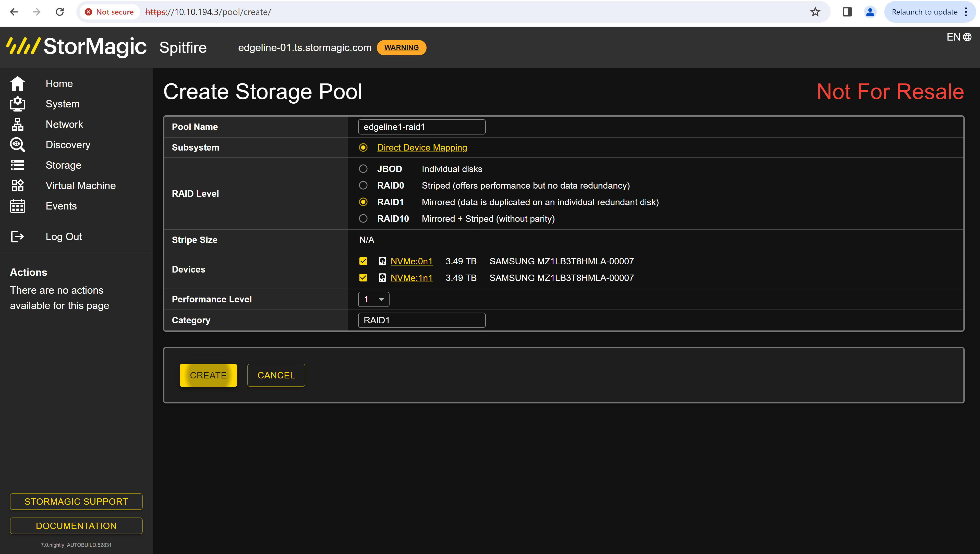Click the disk icon beside NVMe:0n1
This screenshot has width=980, height=554.
point(382,261)
